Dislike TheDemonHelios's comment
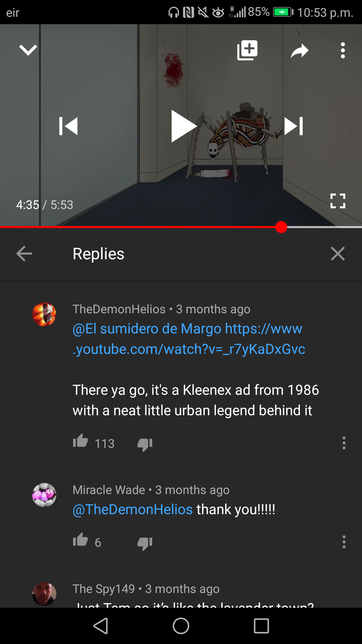The image size is (362, 644). tap(145, 445)
